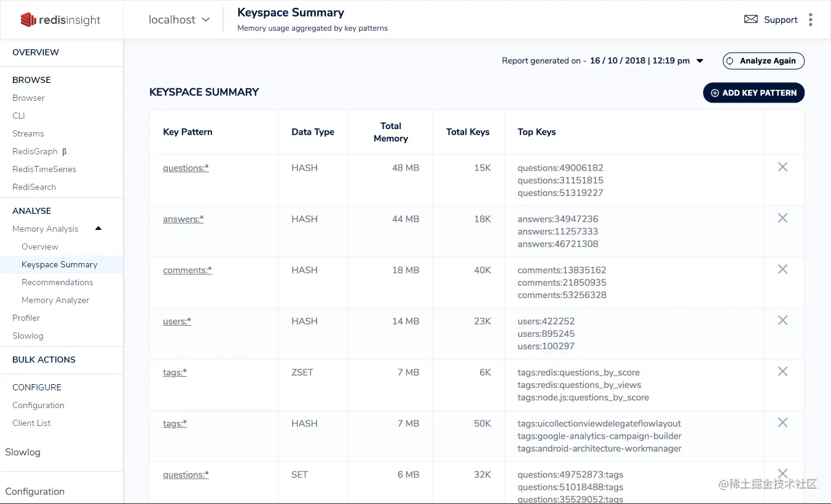Select Memory Analysis in the sidebar

tap(45, 229)
